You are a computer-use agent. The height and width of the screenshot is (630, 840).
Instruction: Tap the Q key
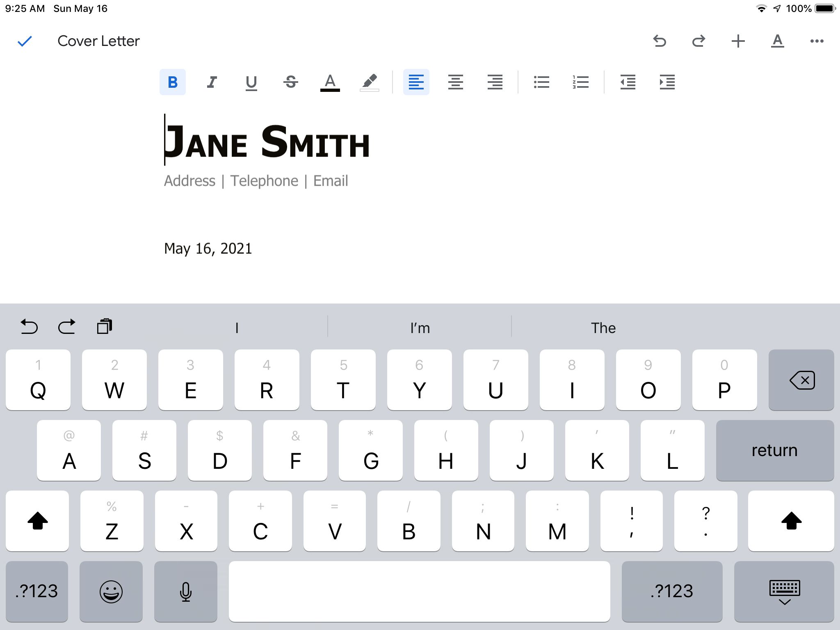(38, 380)
